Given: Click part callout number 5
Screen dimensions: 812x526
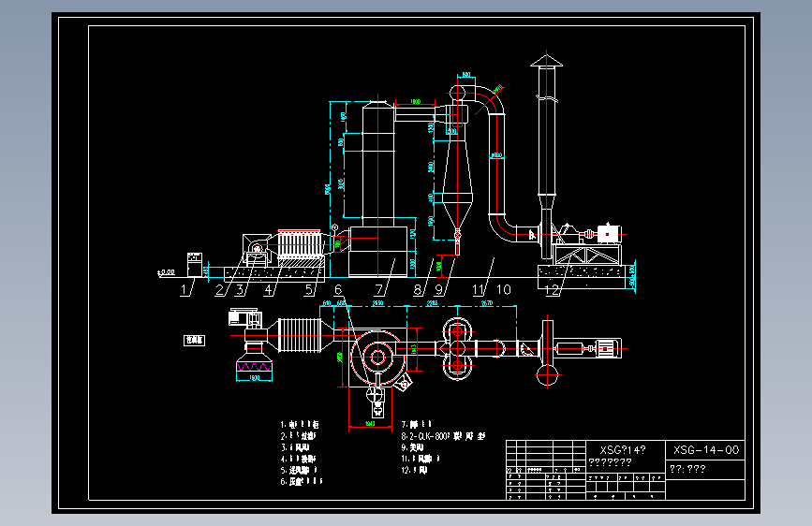Looking at the screenshot, I should coord(309,290).
